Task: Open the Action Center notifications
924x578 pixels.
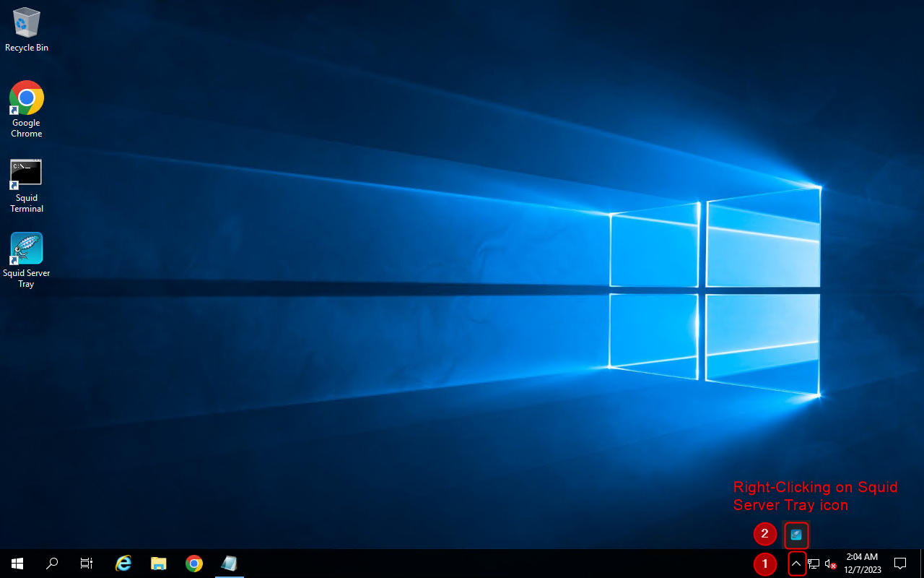Action: pos(900,564)
